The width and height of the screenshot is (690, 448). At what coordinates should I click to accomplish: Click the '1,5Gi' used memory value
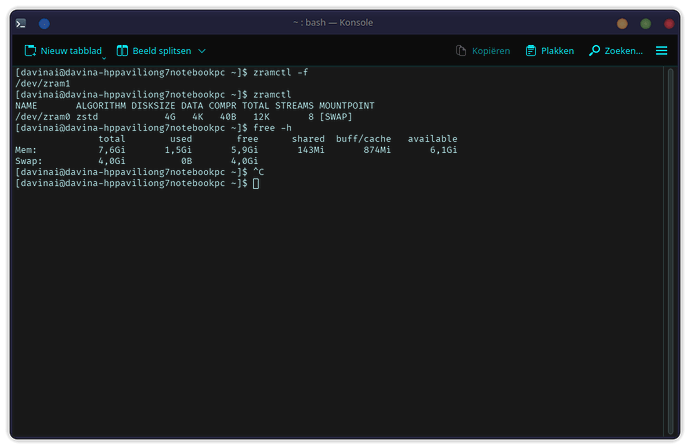[x=178, y=150]
